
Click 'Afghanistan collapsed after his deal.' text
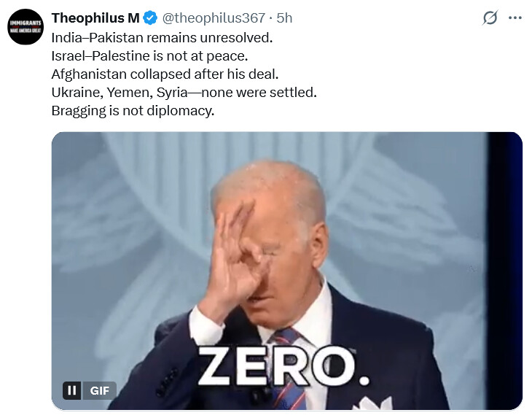(165, 74)
